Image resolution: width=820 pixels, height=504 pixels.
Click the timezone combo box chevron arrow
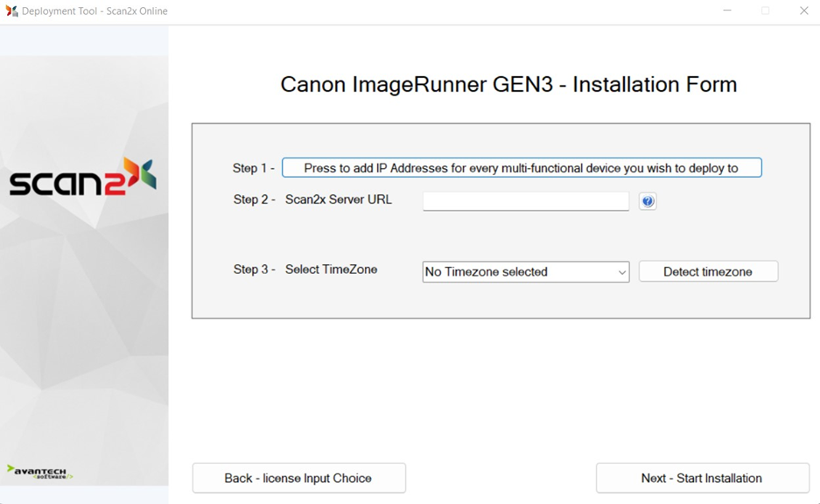point(621,272)
